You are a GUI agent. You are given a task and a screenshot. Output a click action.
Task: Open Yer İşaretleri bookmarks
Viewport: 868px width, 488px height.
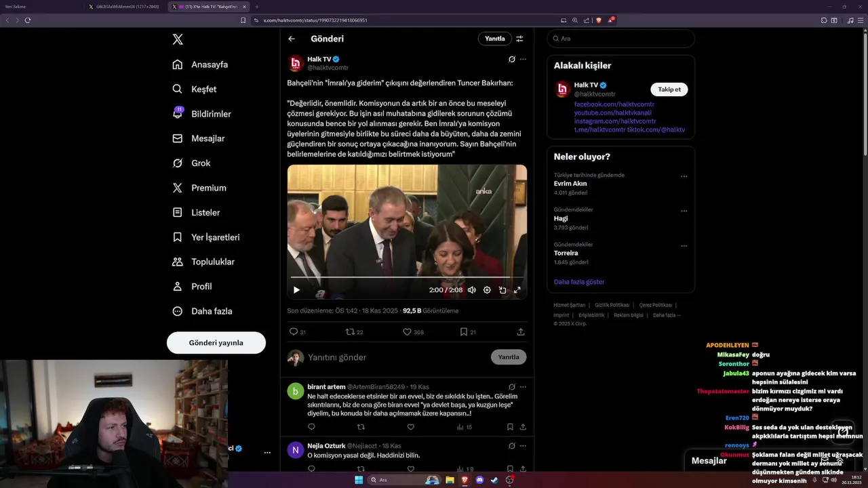point(205,237)
